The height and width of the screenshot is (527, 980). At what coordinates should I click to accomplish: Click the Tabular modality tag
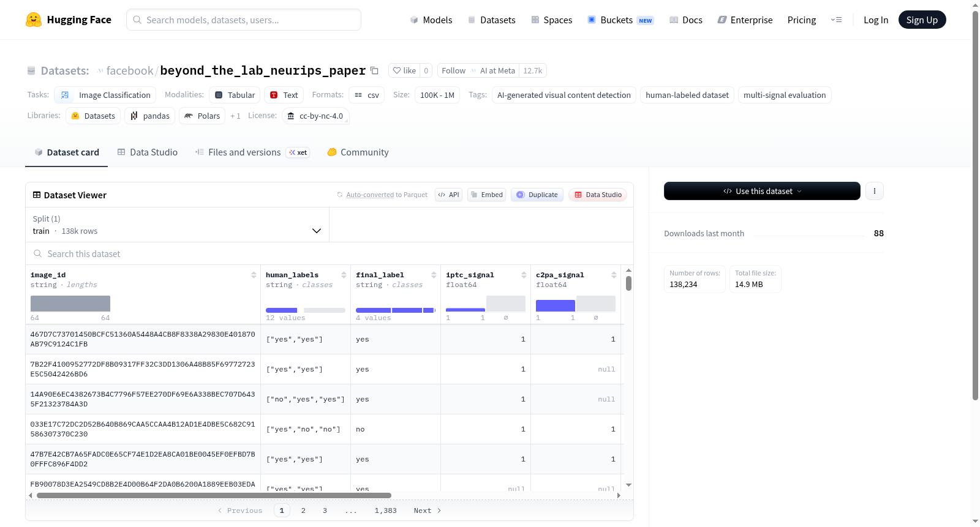coord(235,95)
